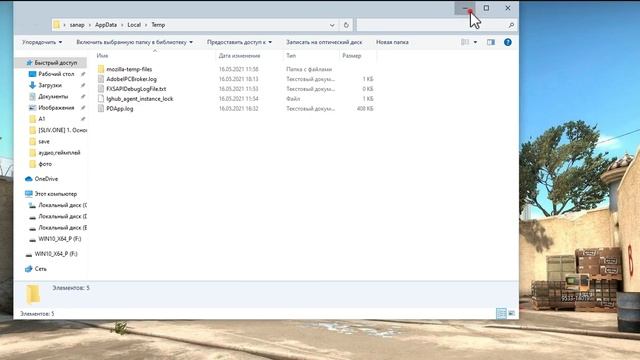Open OneDrive cloud icon in the sidebar
This screenshot has width=640, height=360.
[29, 179]
